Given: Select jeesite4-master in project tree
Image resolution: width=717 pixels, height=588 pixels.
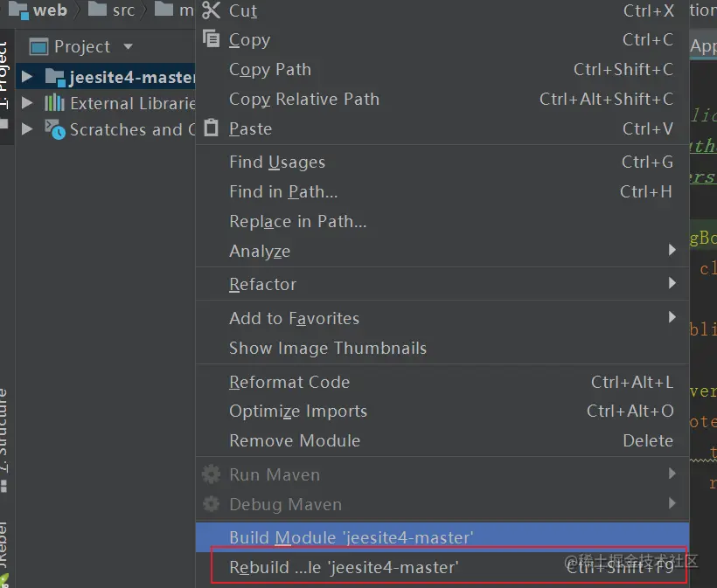Looking at the screenshot, I should pos(106,77).
